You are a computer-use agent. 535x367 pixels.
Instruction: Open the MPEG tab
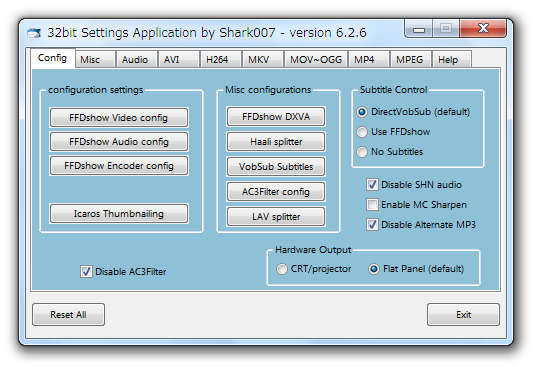pyautogui.click(x=411, y=60)
